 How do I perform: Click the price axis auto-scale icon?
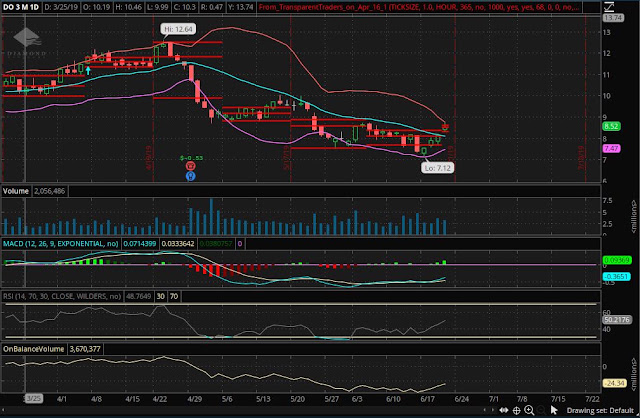[x=609, y=7]
